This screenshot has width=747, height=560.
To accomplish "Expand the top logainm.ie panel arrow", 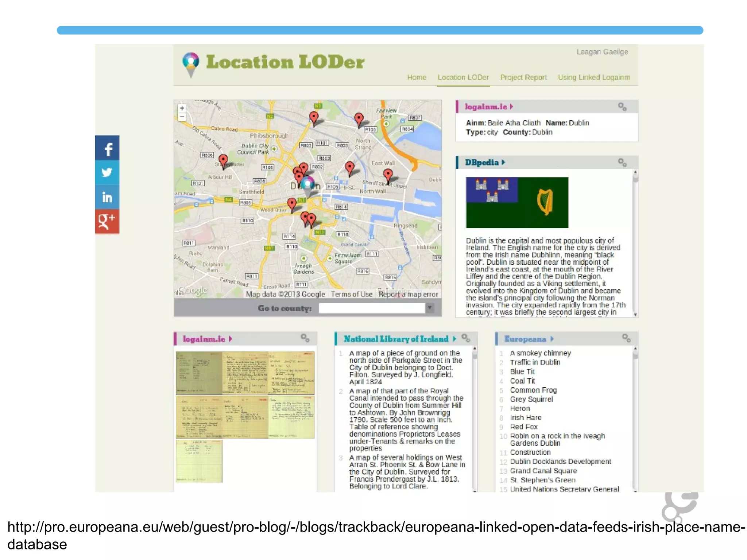I will tap(511, 107).
